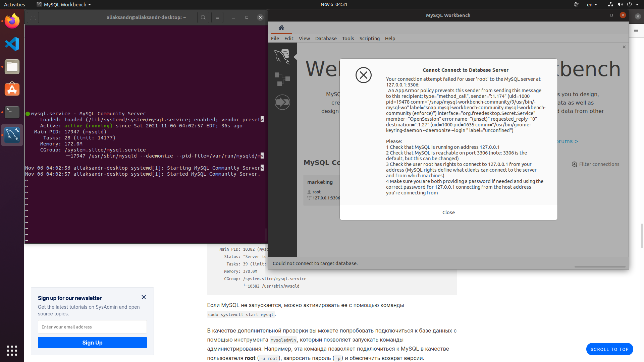
Task: Open the Scripting menu
Action: [369, 39]
